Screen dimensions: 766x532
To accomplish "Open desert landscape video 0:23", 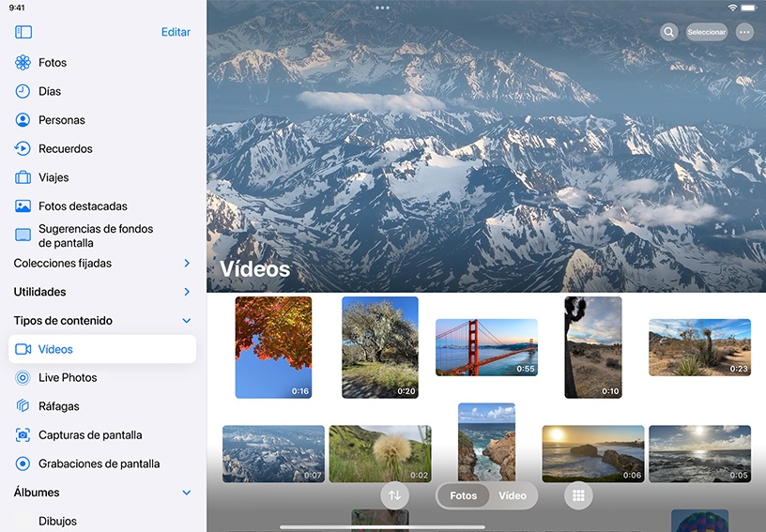I will point(699,347).
